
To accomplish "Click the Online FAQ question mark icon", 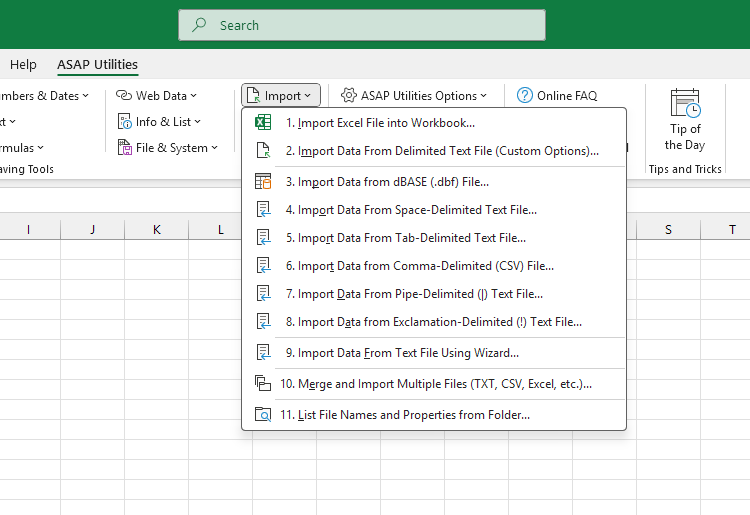I will (525, 96).
